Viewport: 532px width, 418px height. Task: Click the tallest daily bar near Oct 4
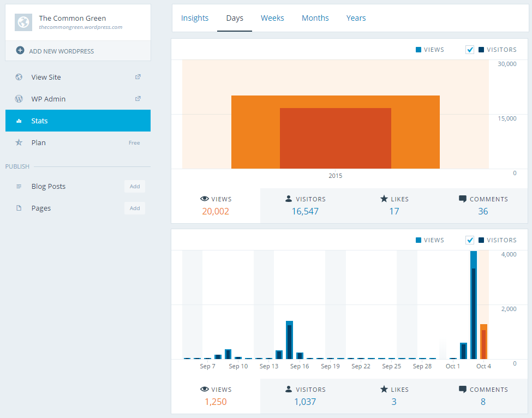click(x=474, y=306)
